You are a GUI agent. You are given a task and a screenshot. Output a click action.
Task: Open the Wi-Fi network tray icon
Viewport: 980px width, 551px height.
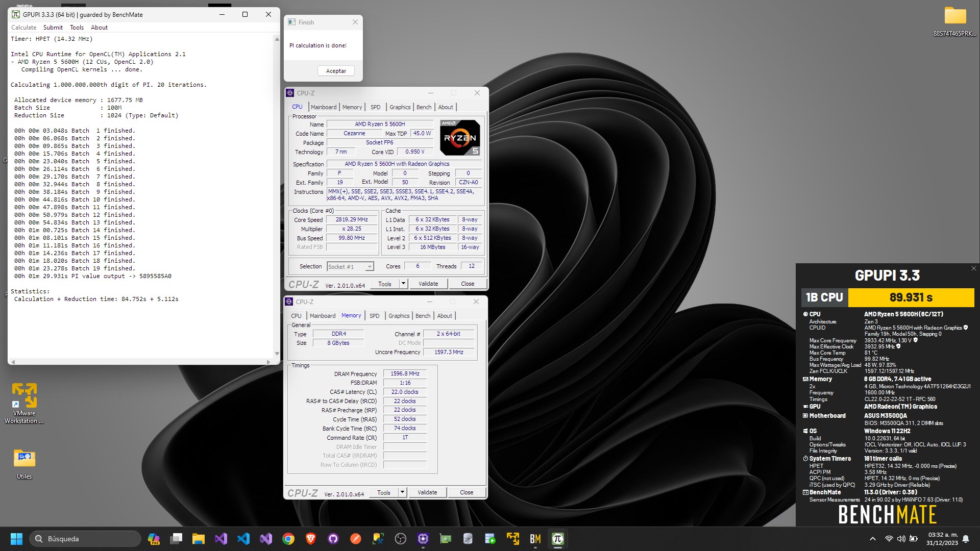click(889, 539)
